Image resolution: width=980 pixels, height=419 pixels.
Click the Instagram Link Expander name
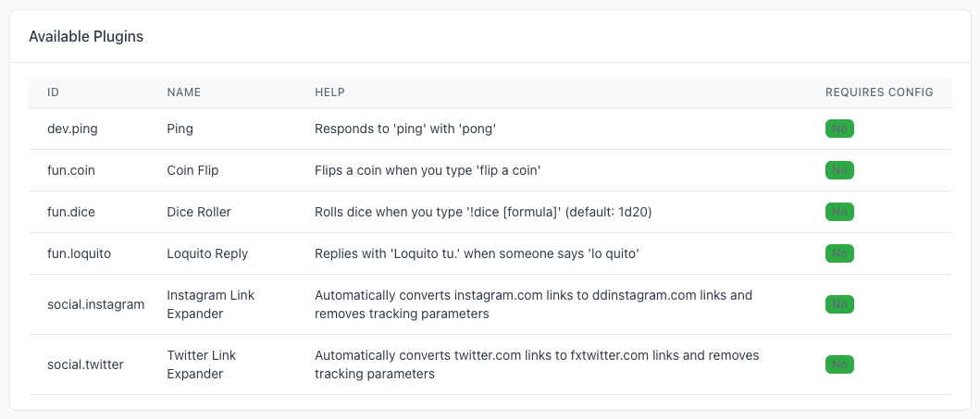[x=211, y=304]
